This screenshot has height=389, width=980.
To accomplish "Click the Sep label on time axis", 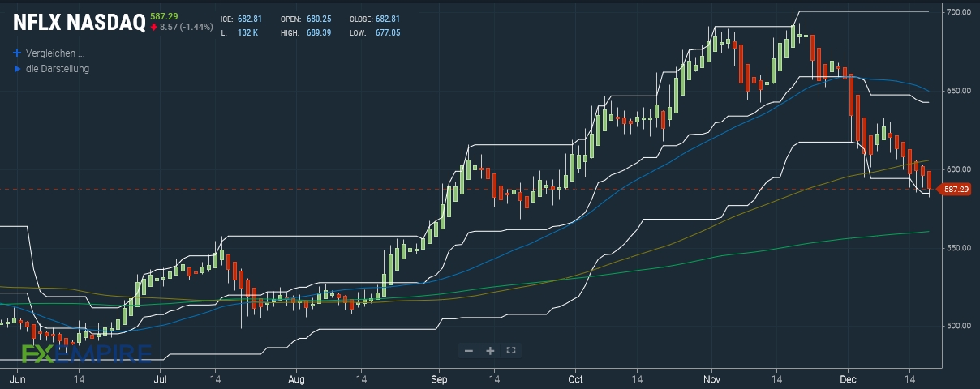I will point(439,378).
